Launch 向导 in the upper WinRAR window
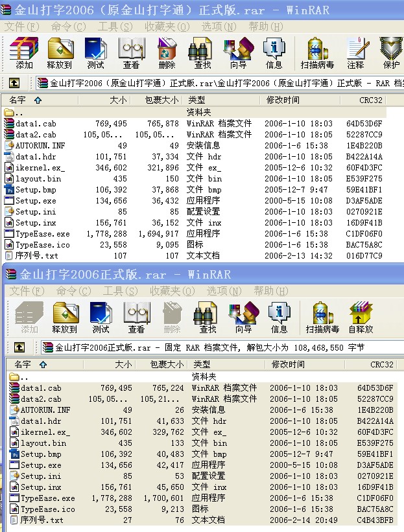404x532 pixels. tap(239, 53)
